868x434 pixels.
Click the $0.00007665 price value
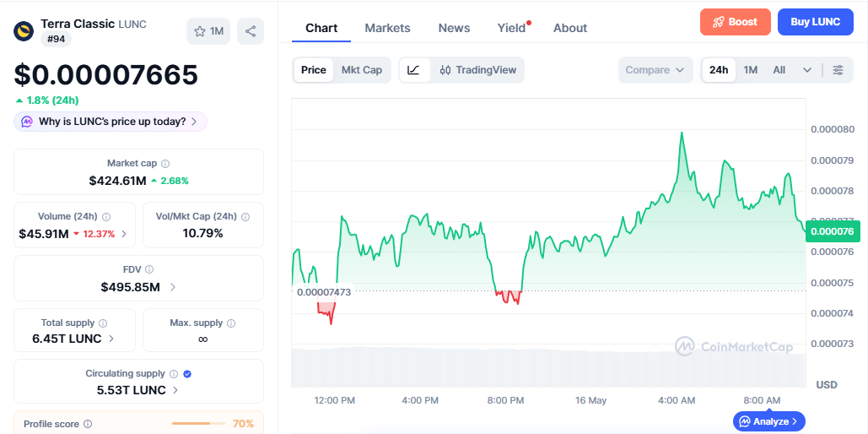(x=105, y=74)
